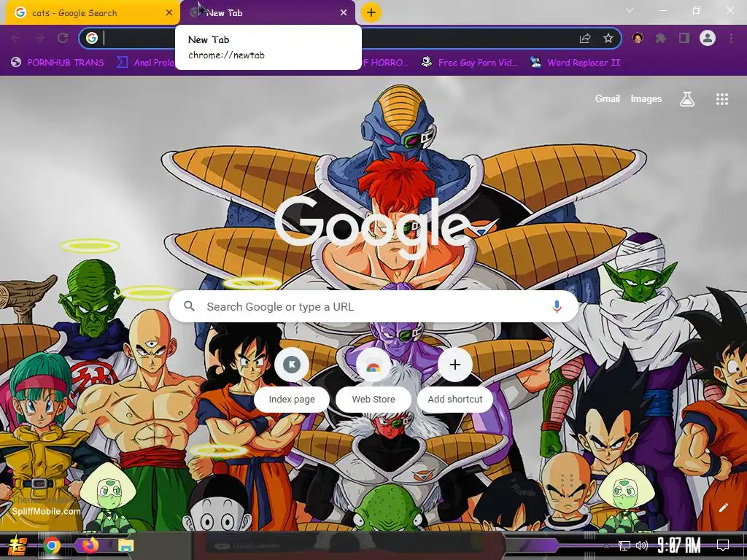Click the Google icon in address bar
The width and height of the screenshot is (747, 560).
pos(92,38)
